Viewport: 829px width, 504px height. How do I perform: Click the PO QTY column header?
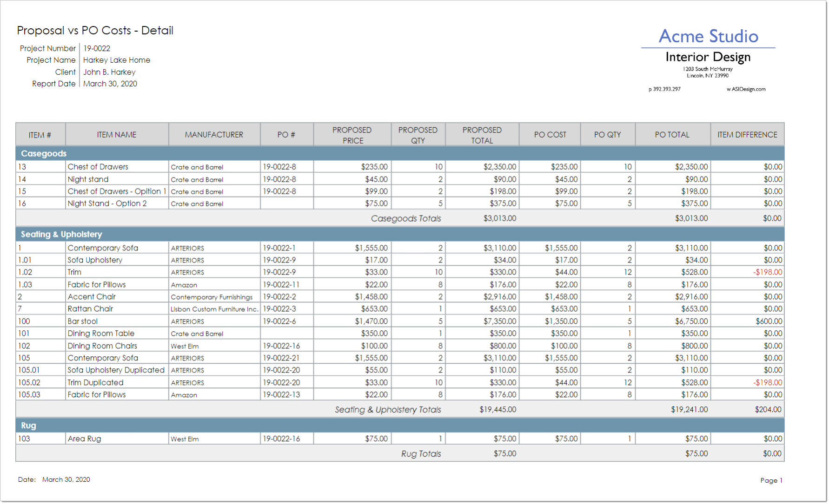[x=607, y=135]
